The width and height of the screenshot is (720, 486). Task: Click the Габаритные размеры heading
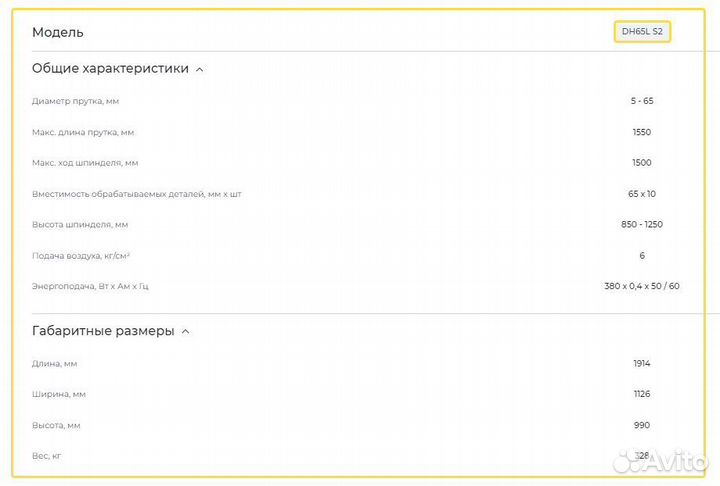(103, 331)
